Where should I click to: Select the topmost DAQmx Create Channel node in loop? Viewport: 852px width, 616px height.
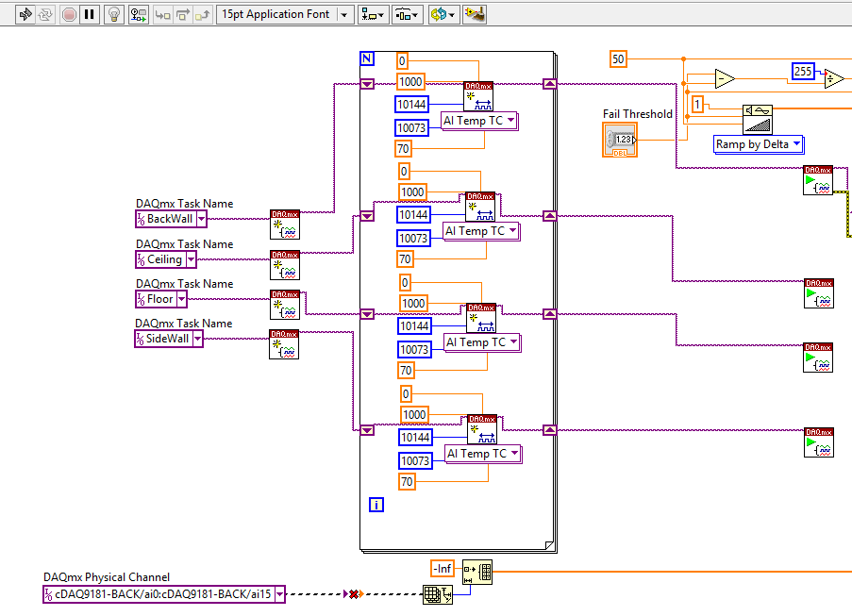point(478,96)
